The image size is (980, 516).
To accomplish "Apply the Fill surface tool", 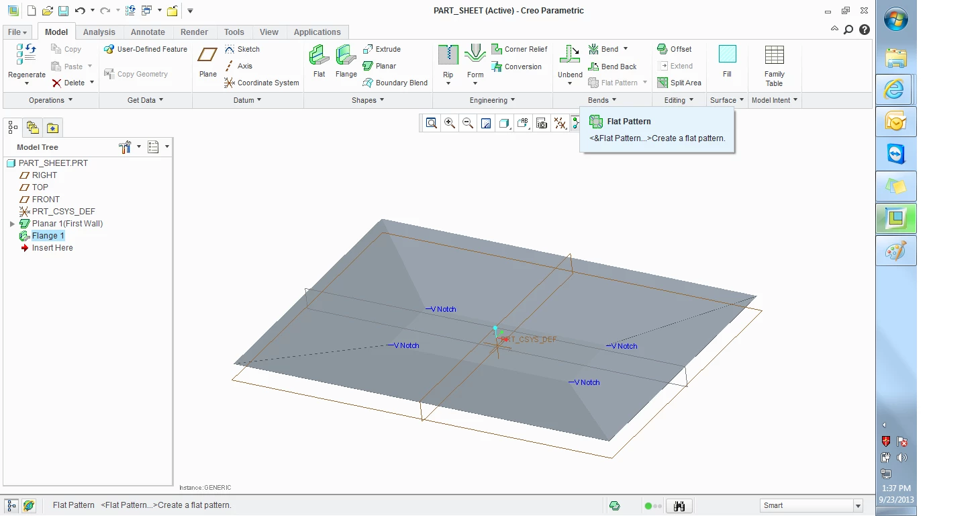I will 727,60.
